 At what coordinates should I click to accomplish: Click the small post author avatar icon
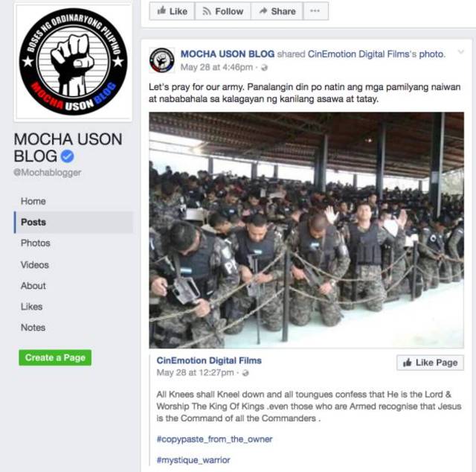click(162, 60)
